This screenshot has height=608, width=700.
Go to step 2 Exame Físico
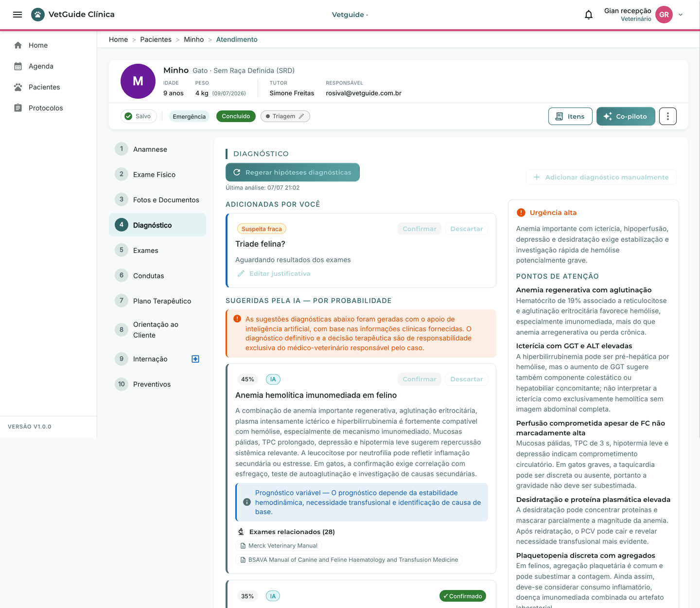pyautogui.click(x=157, y=175)
